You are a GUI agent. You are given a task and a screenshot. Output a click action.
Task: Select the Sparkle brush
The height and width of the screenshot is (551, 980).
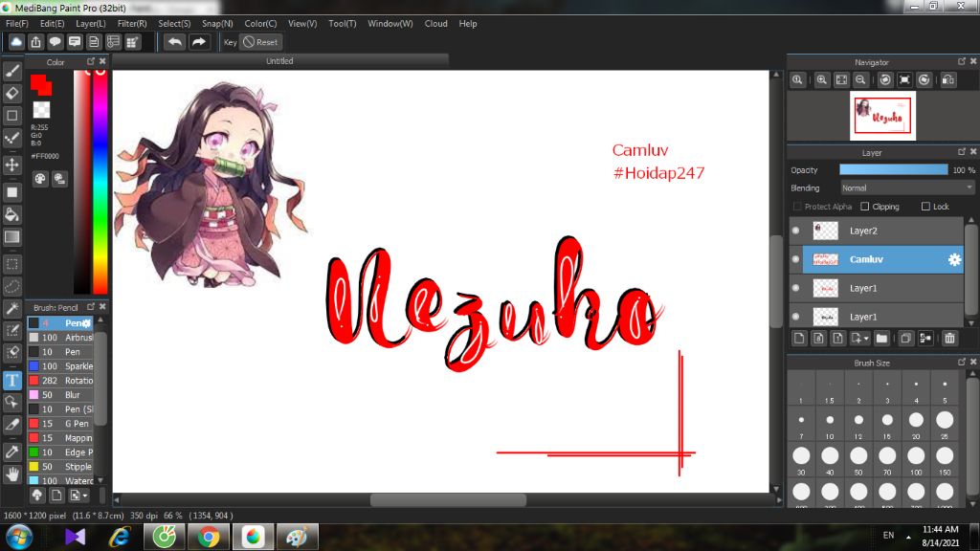[x=60, y=366]
